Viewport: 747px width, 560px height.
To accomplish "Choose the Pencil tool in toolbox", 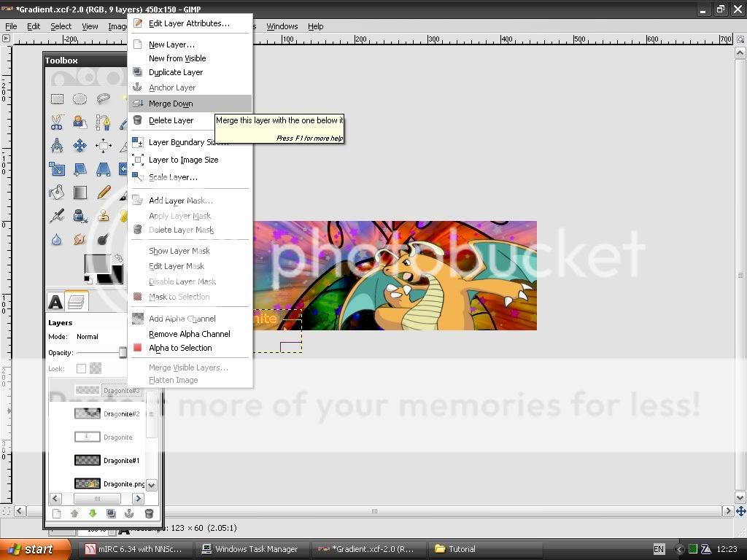I will (x=104, y=192).
